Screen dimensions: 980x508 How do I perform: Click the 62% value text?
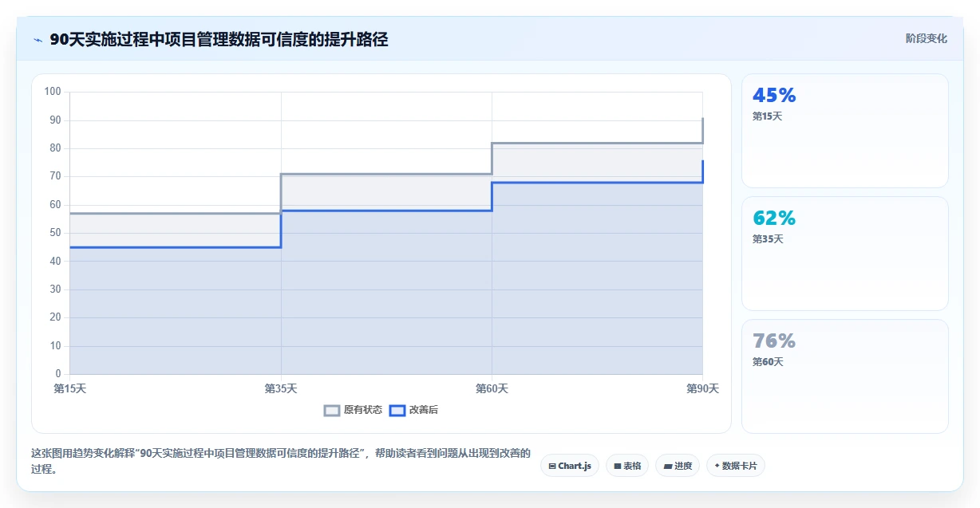click(x=774, y=219)
